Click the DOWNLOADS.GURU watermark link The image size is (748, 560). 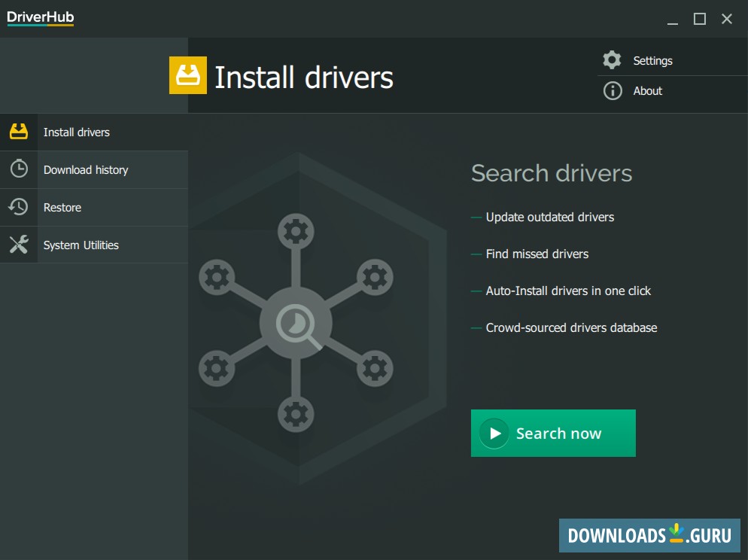(x=648, y=536)
